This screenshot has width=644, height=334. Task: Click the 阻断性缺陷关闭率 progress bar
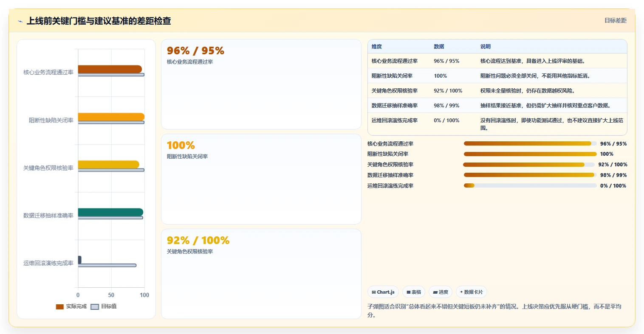(530, 154)
